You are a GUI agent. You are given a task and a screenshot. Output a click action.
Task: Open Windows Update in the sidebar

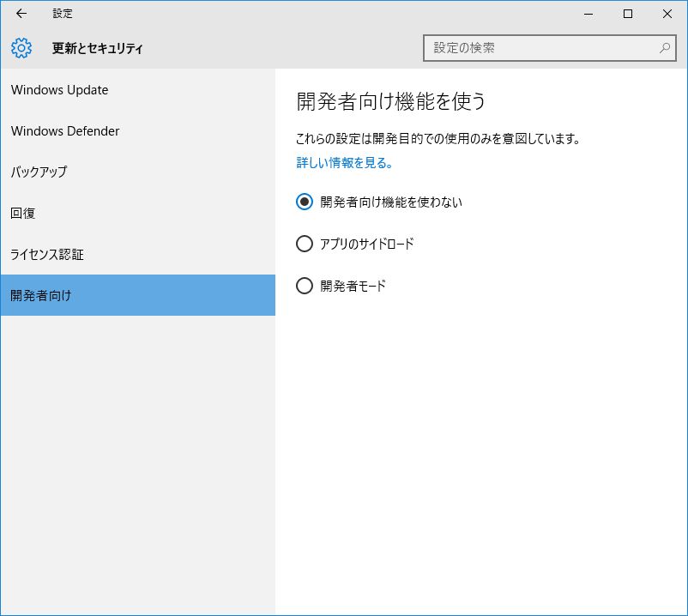coord(60,90)
